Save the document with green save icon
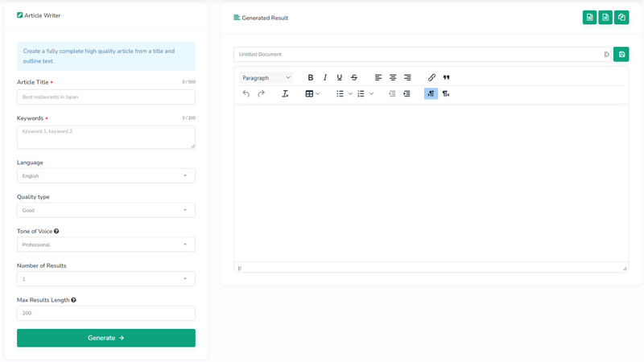The height and width of the screenshot is (362, 644). point(621,54)
